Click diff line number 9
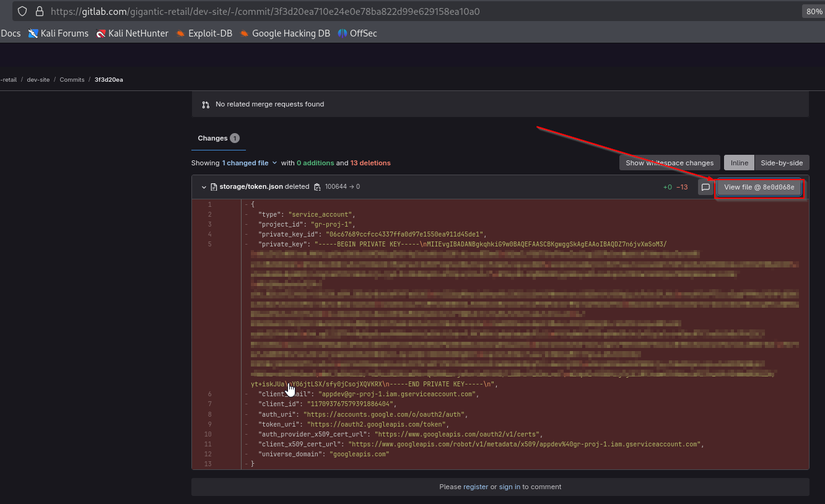 pos(209,424)
